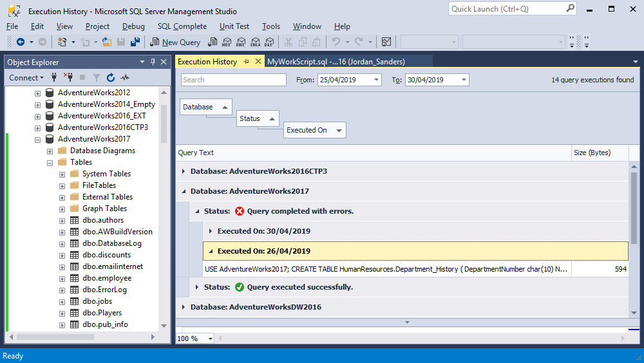This screenshot has height=363, width=644.
Task: Collapse the AdventureWorks2017 database node
Action: 37,140
